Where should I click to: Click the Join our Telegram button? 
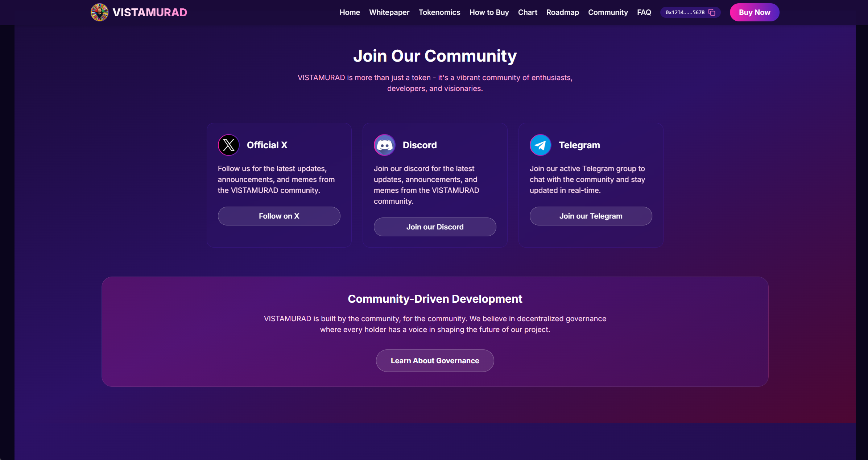coord(591,216)
